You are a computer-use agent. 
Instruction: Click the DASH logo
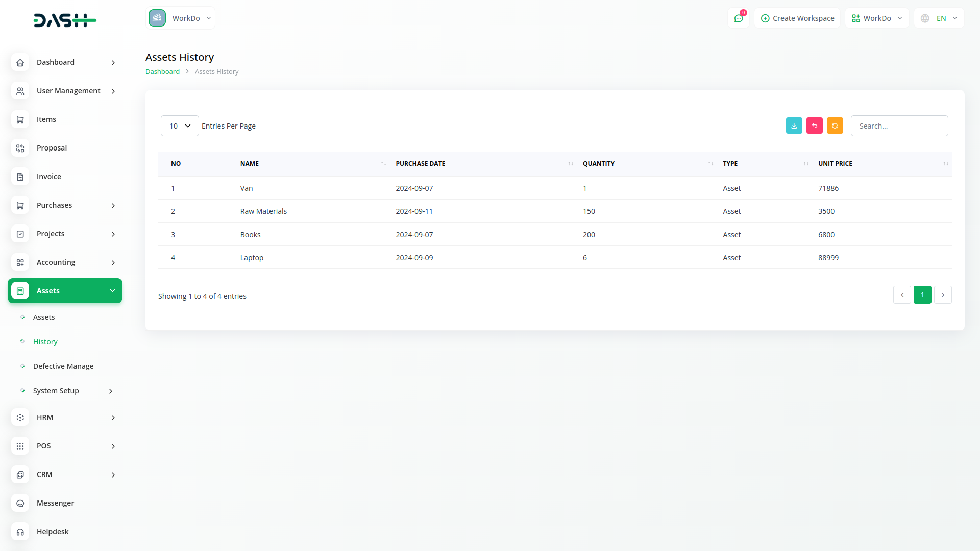[65, 20]
